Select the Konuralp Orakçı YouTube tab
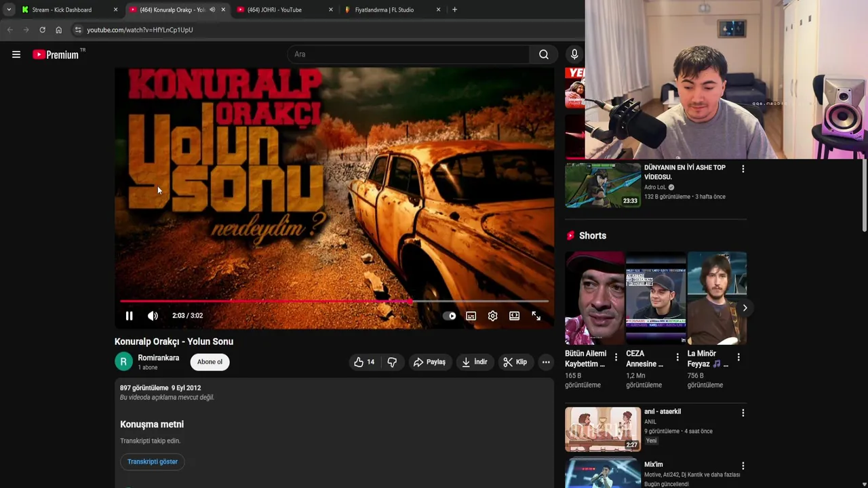 click(x=172, y=9)
